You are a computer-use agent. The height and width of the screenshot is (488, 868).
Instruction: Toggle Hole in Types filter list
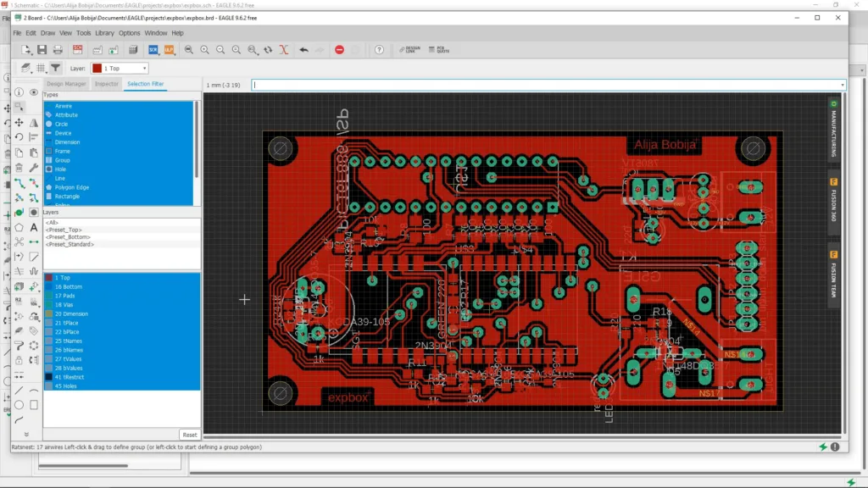click(119, 169)
